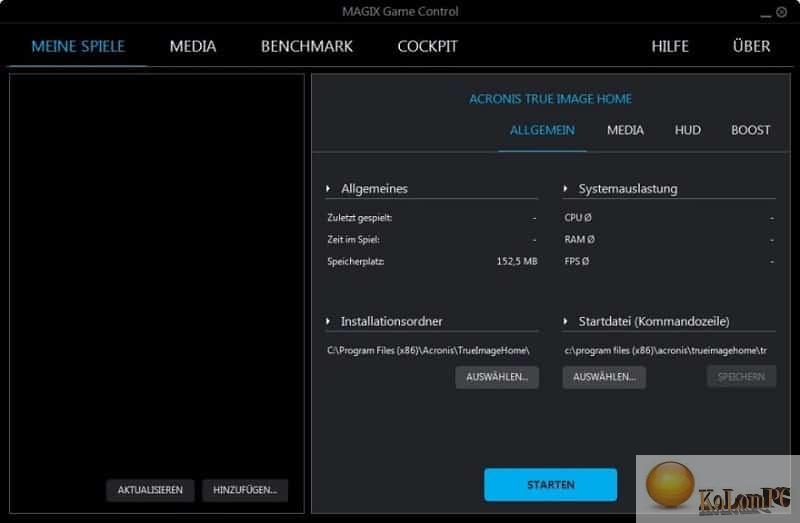
Task: Click the CPU Ø label
Action: [x=578, y=218]
